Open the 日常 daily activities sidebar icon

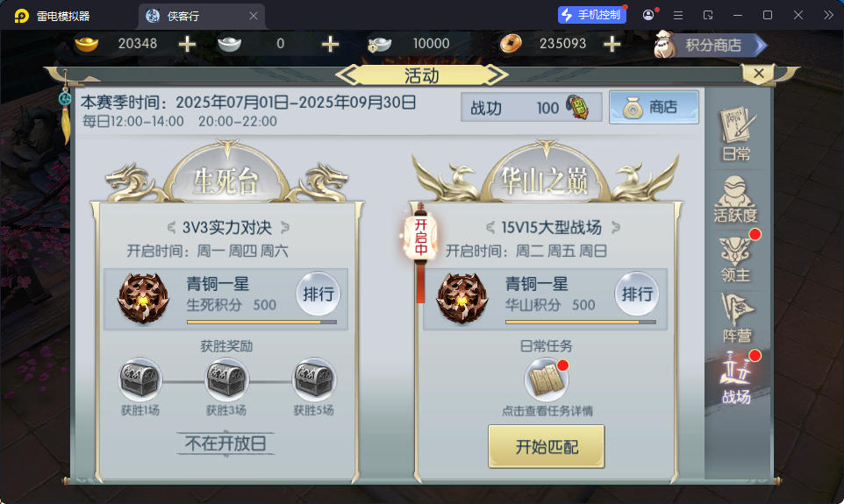[736, 134]
